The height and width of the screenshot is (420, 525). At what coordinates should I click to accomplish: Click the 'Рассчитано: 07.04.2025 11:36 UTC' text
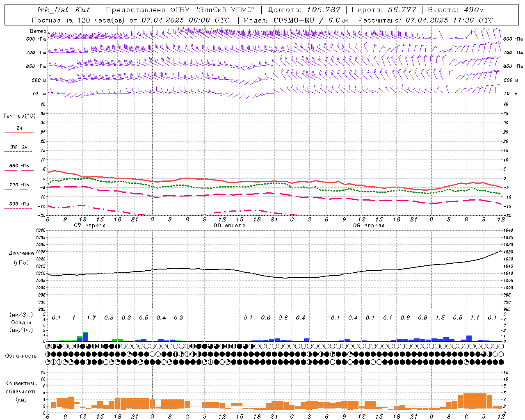426,20
